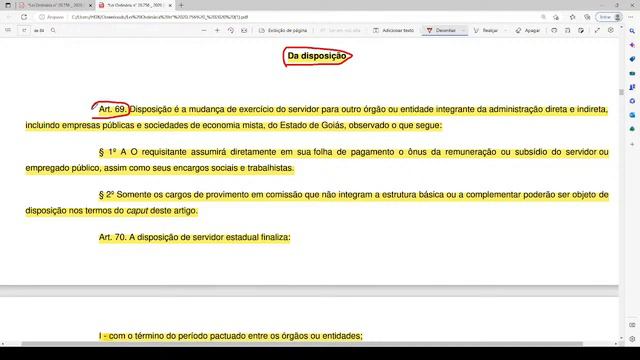Image resolution: width=640 pixels, height=360 pixels.
Task: Enter full screen PDF view
Action: [x=597, y=30]
